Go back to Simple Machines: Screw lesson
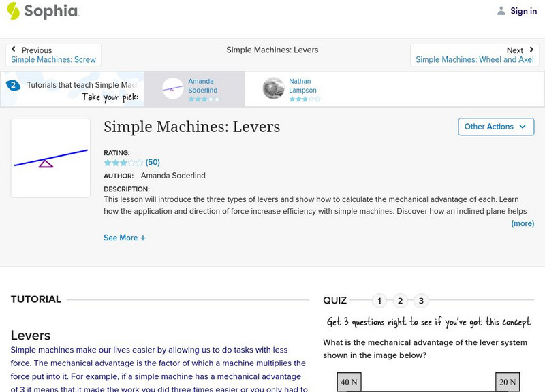 (x=54, y=59)
